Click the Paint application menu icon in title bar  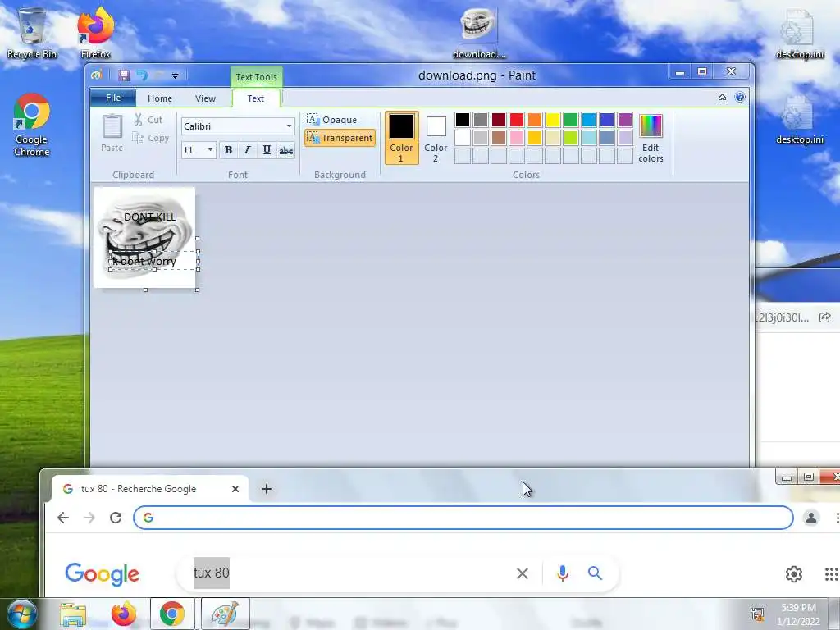[x=97, y=75]
